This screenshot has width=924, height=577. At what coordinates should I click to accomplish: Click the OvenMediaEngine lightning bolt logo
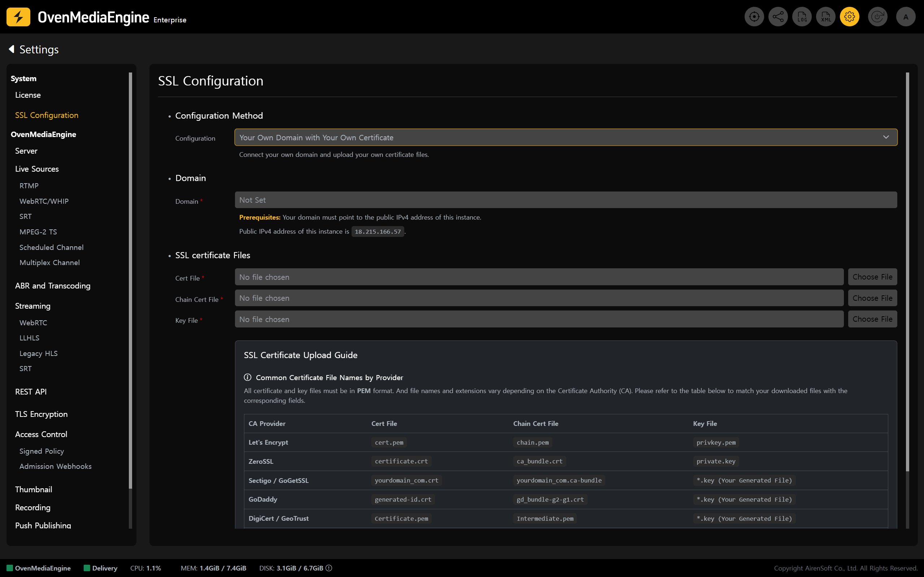[x=18, y=17]
